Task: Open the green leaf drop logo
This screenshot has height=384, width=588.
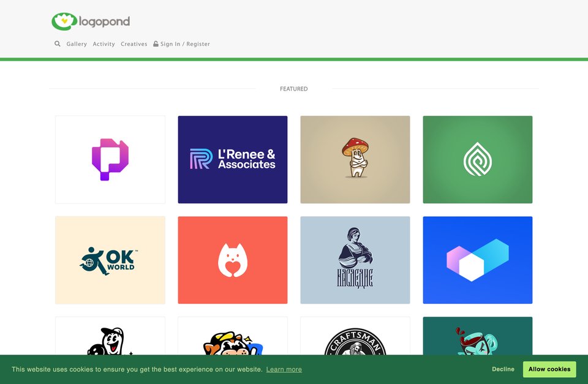Action: tap(478, 160)
